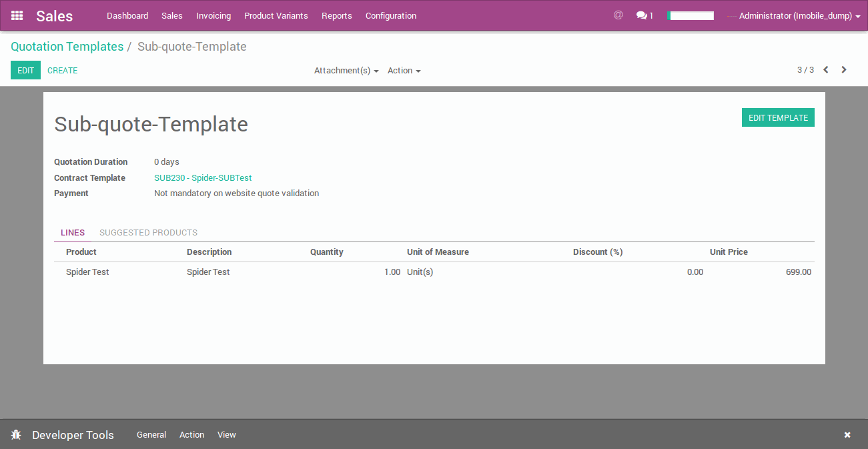
Task: Open the SUB230 - Spider-SUBTest contract link
Action: [203, 178]
